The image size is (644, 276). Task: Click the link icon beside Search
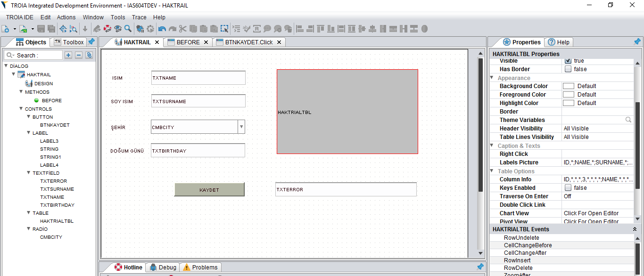tap(89, 55)
